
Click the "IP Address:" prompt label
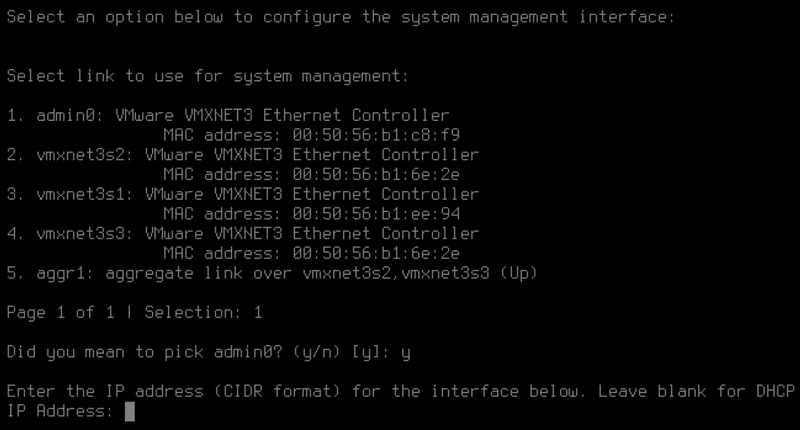tap(60, 411)
